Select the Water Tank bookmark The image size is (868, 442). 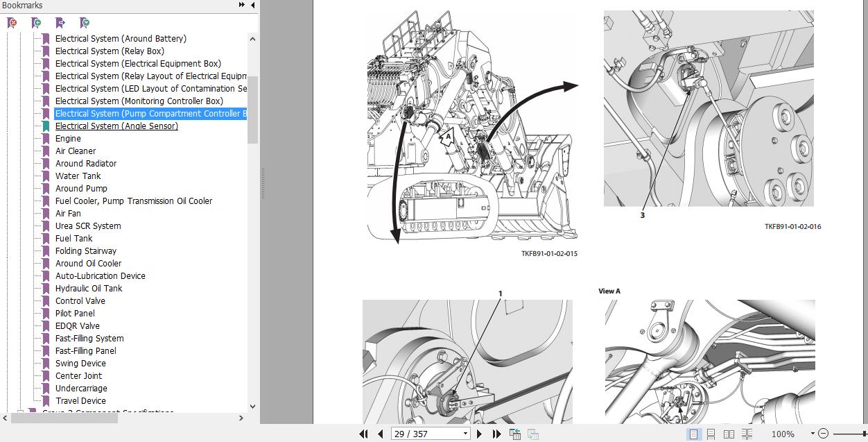pyautogui.click(x=78, y=176)
